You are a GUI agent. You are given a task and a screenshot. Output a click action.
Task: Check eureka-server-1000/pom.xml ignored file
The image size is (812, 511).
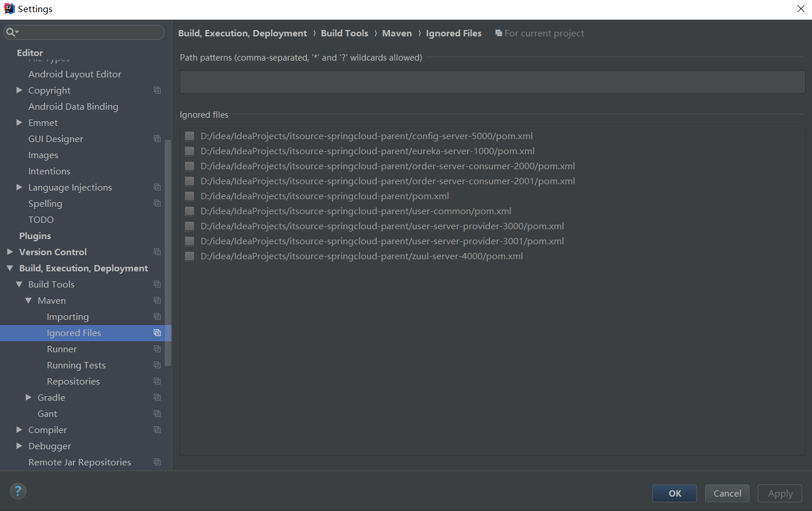189,151
